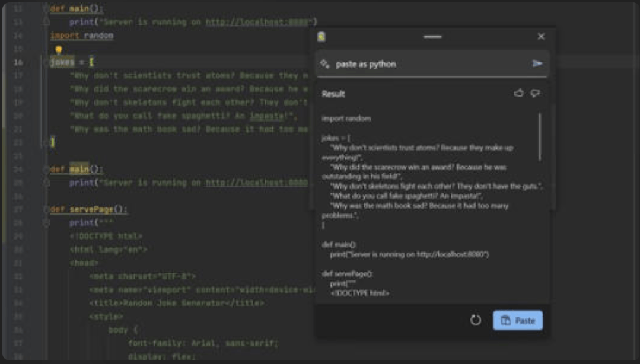The width and height of the screenshot is (640, 364).
Task: Click line number 16 in the gutter
Action: click(x=18, y=62)
